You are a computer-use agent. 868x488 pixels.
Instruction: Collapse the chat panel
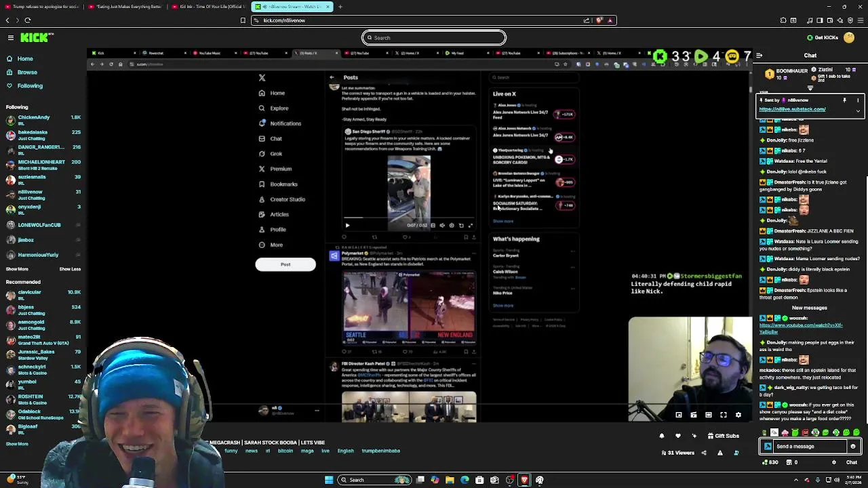click(759, 56)
